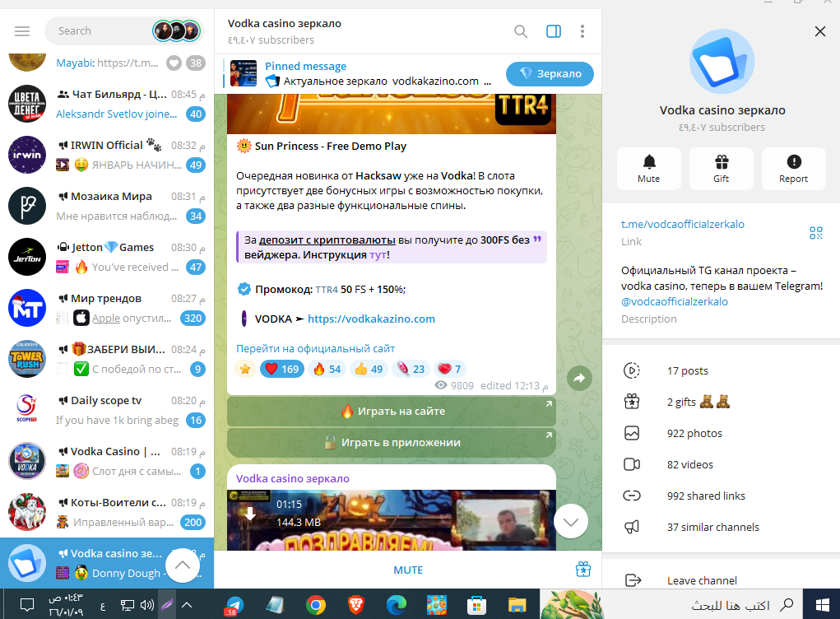Open the 37 similar channels section

point(721,527)
